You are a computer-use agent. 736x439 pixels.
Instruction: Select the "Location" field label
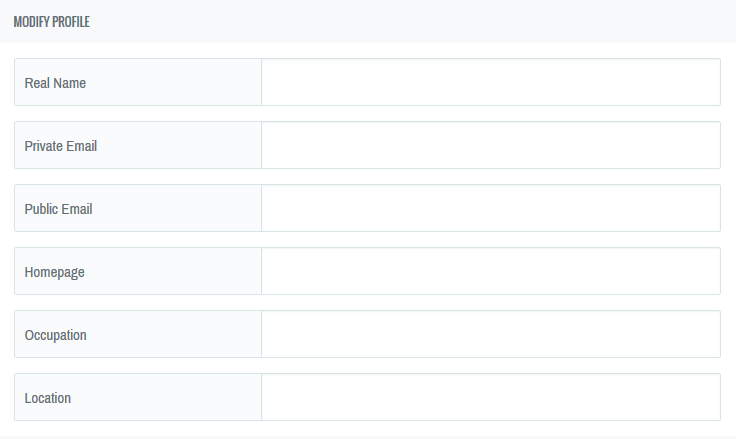[x=47, y=398]
